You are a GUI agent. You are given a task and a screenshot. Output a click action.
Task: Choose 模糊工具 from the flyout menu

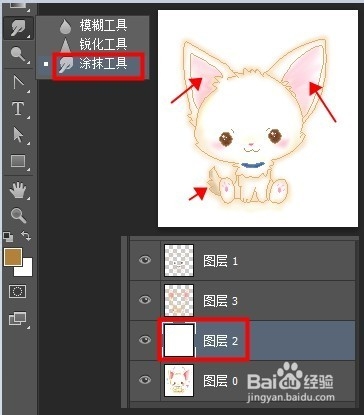tap(92, 25)
